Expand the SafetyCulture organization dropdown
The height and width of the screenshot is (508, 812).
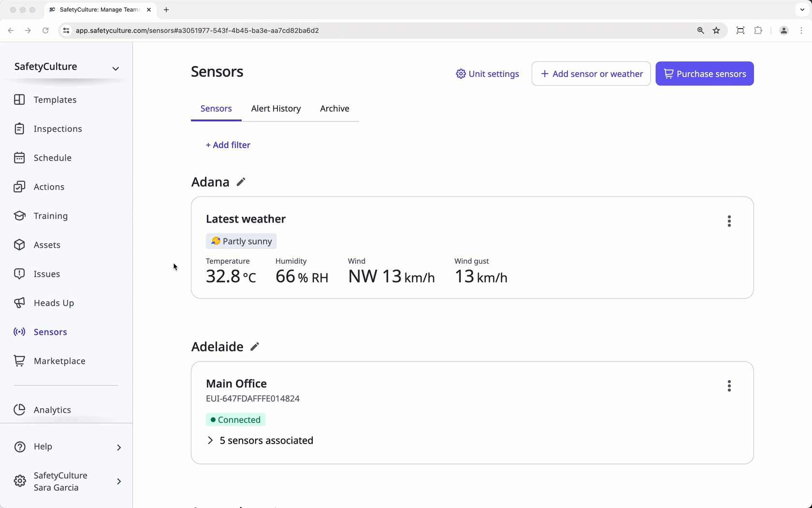tap(116, 68)
